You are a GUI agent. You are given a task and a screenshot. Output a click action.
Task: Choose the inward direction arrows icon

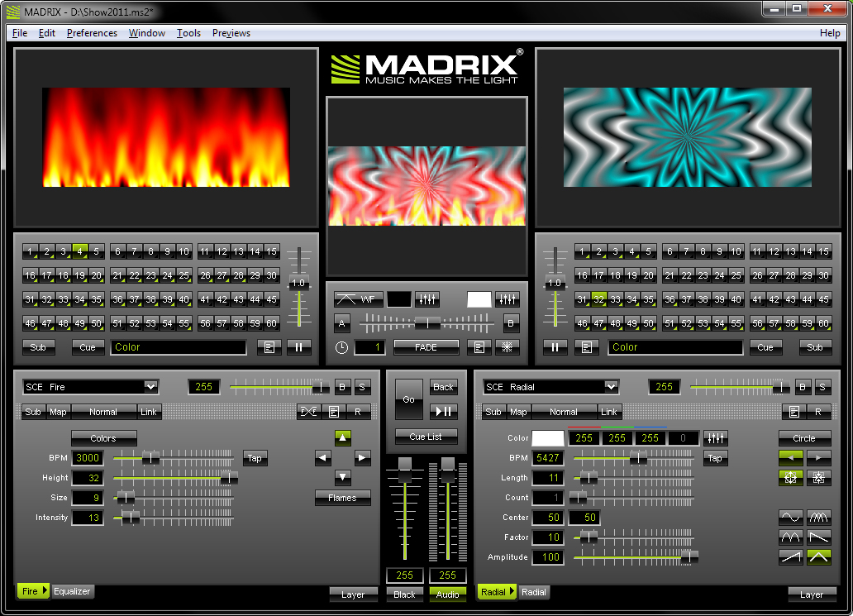[x=819, y=478]
